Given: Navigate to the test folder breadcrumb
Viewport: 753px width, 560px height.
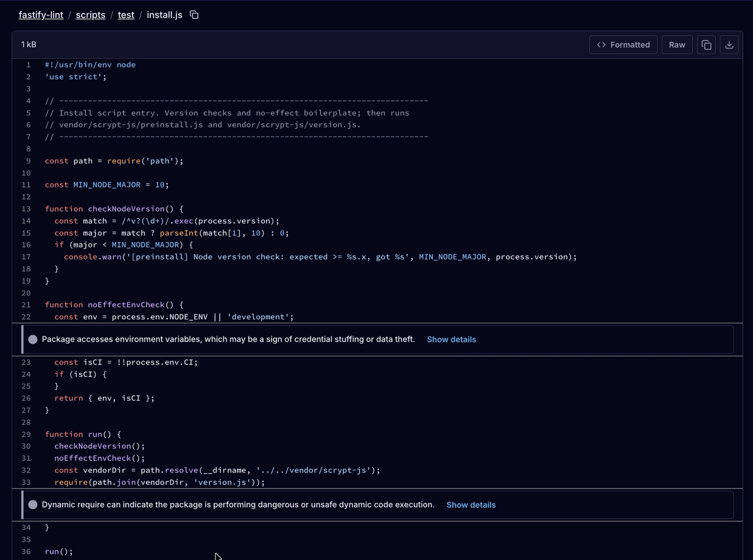Looking at the screenshot, I should pos(126,15).
